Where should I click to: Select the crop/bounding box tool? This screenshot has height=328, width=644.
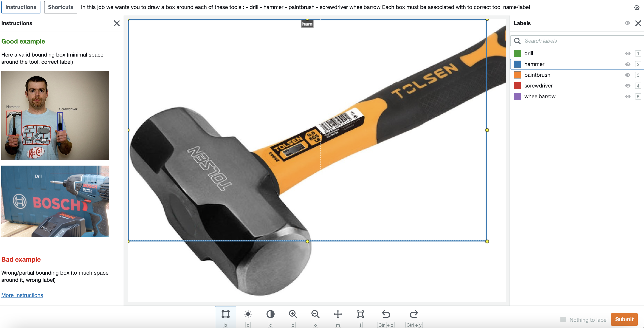click(x=226, y=315)
